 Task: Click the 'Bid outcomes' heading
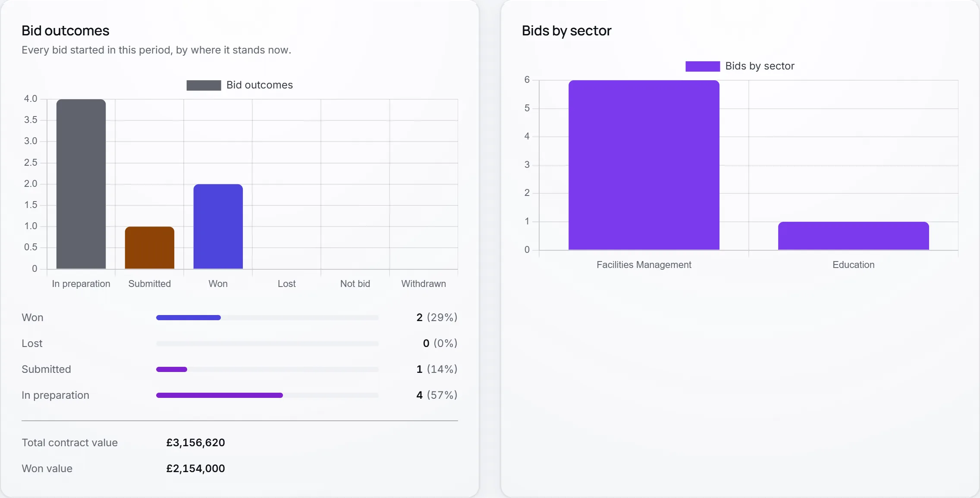click(x=66, y=31)
